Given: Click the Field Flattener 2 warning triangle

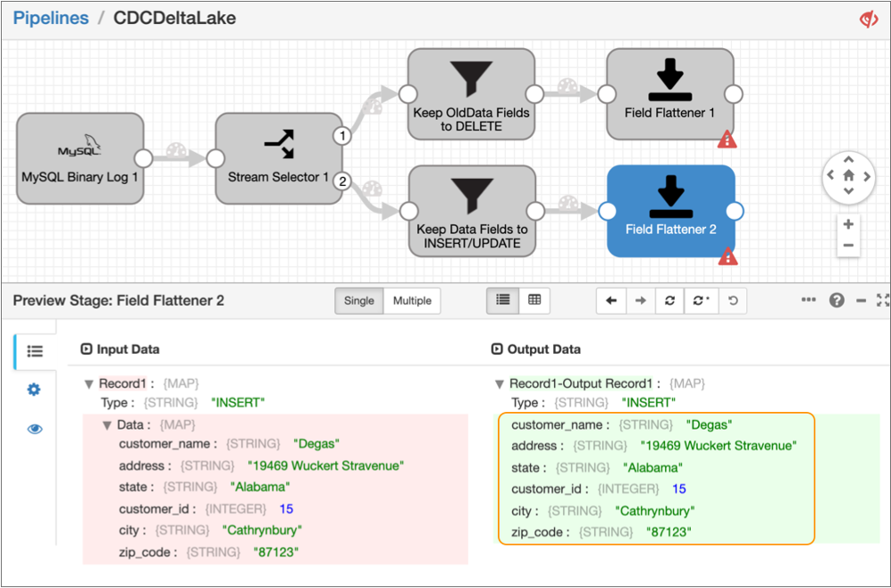Looking at the screenshot, I should 727,257.
